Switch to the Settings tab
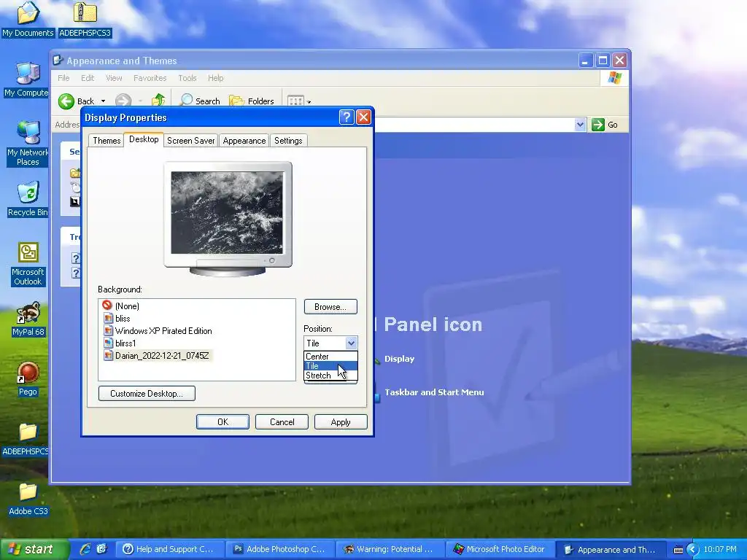747x560 pixels. coord(288,141)
